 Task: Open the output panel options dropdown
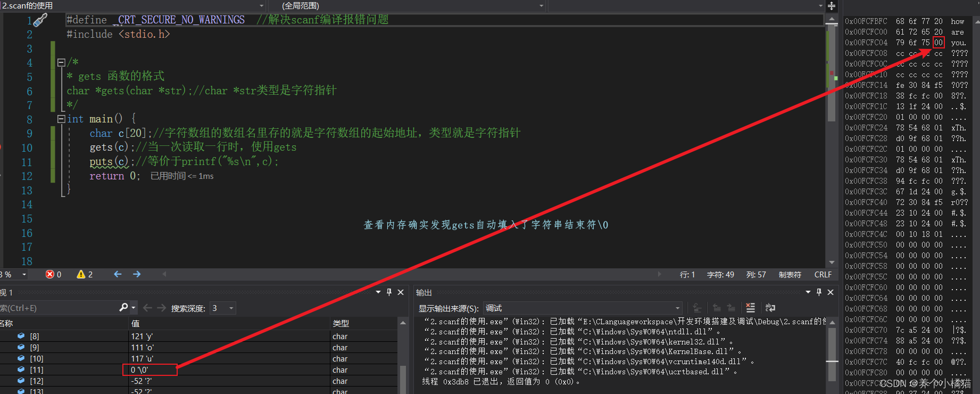pos(808,292)
